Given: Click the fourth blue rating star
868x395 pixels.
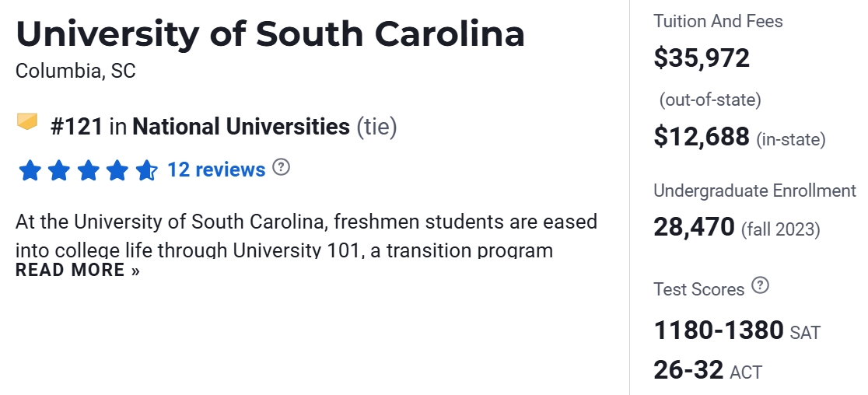Looking at the screenshot, I should click(x=117, y=170).
